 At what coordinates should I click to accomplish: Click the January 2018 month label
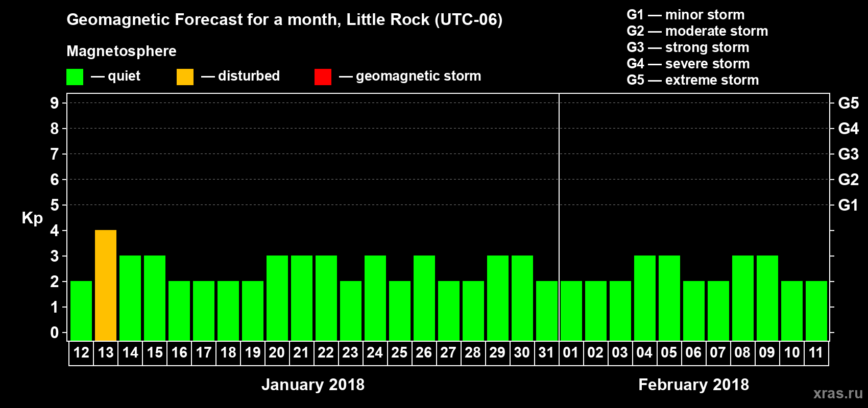[x=313, y=385]
